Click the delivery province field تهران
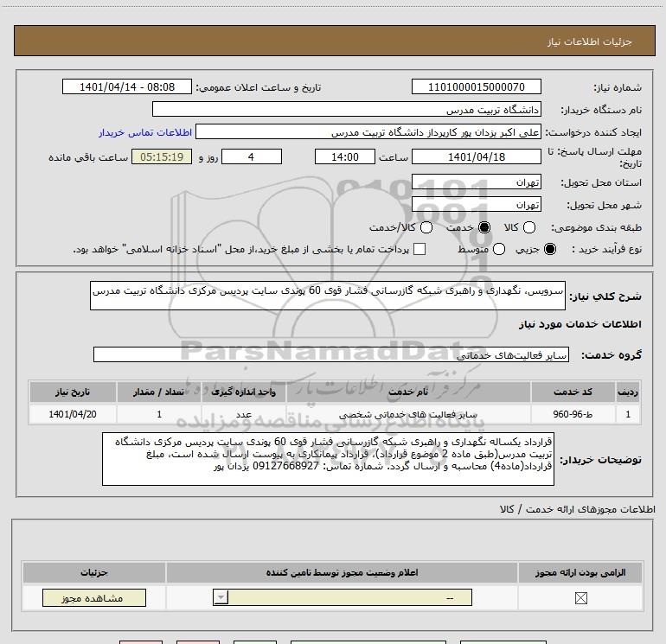The height and width of the screenshot is (644, 666). (x=476, y=182)
